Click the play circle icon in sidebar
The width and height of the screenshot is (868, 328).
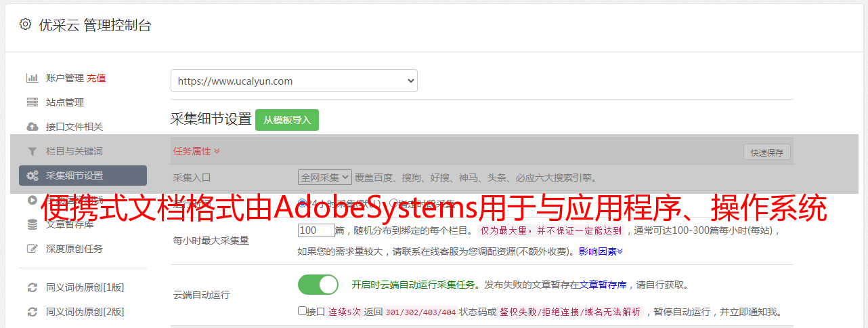pyautogui.click(x=32, y=200)
